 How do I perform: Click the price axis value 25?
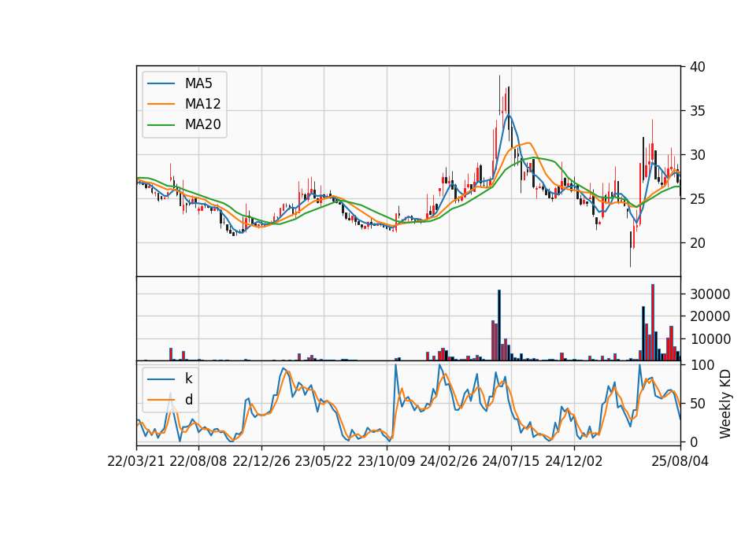(698, 199)
